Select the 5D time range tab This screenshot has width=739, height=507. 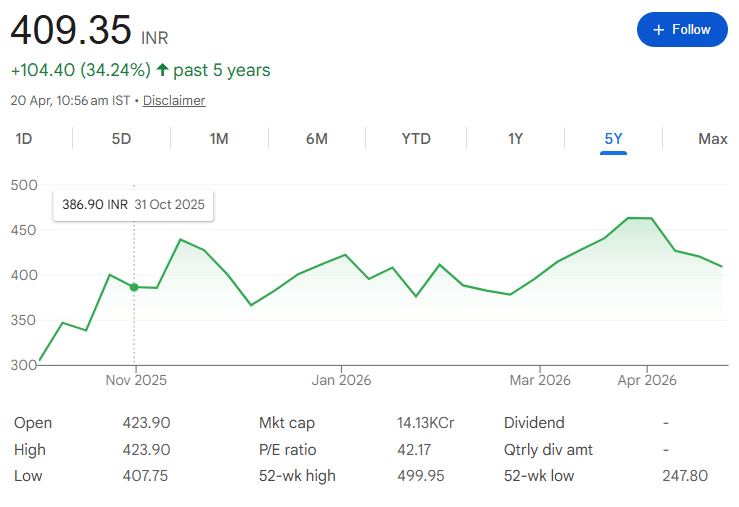coord(121,139)
